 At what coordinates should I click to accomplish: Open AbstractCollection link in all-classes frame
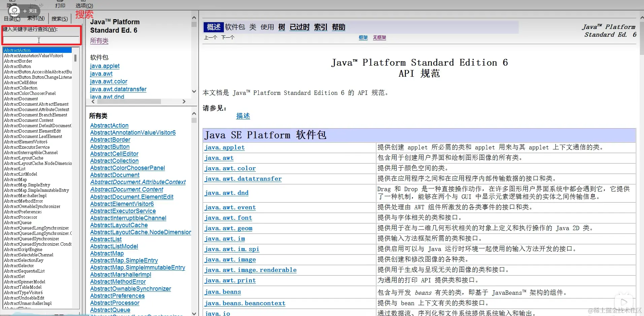pos(114,161)
